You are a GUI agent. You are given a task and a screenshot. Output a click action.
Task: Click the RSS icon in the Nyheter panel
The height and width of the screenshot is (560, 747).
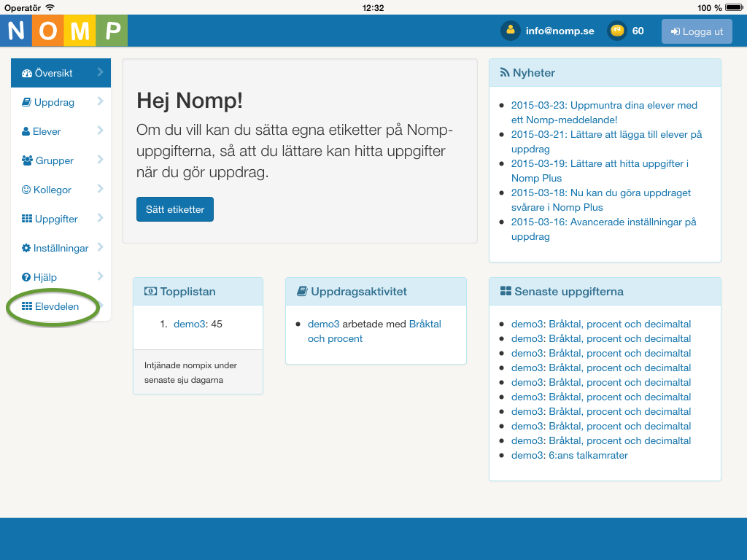click(x=504, y=72)
